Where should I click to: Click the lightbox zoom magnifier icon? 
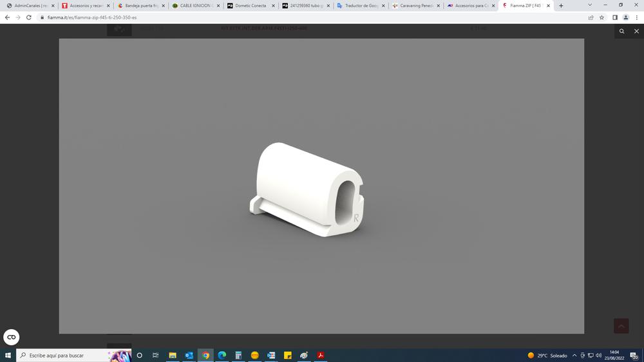[621, 31]
